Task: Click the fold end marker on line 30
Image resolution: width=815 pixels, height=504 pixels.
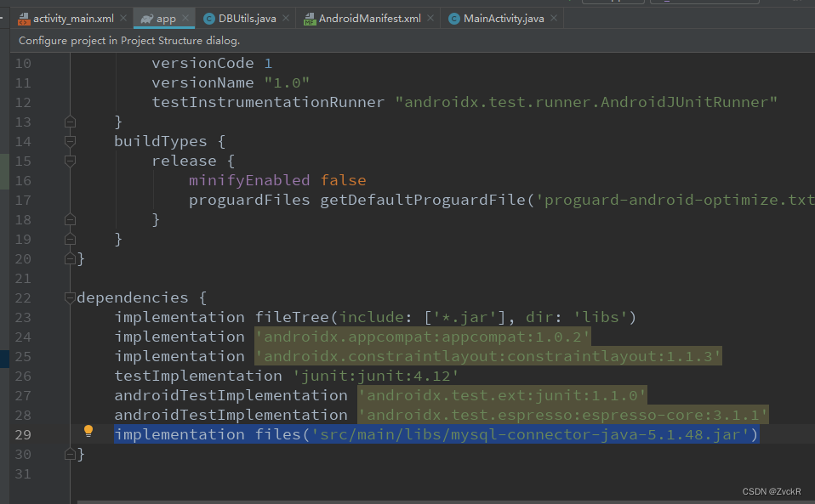Action: click(x=70, y=454)
